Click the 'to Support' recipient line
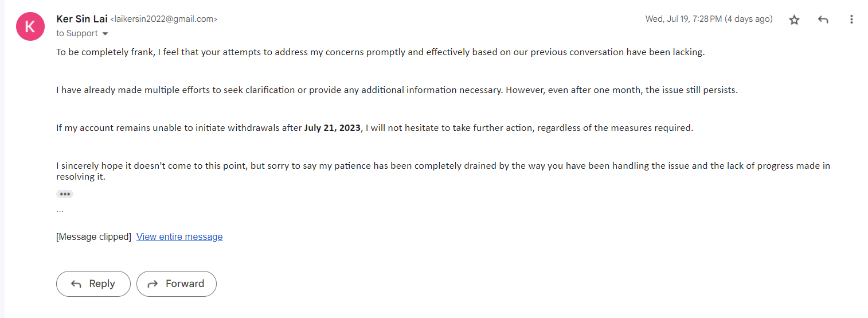868x318 pixels. coord(77,33)
